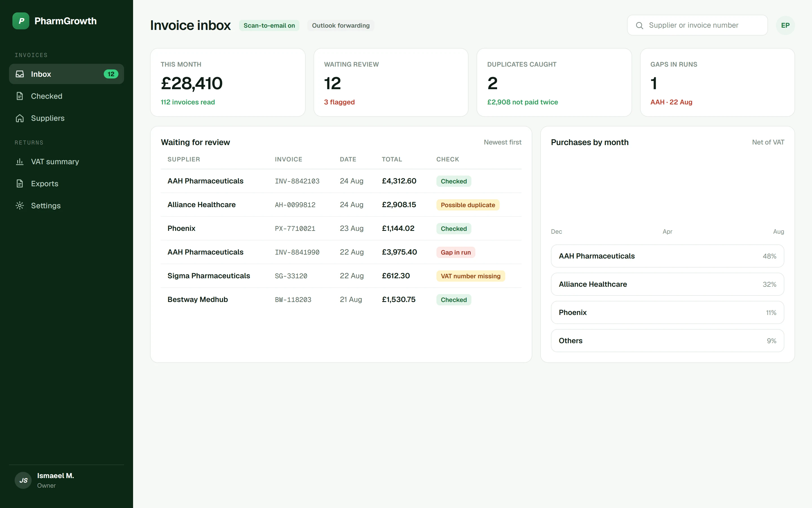The image size is (812, 508).
Task: Click the PharmGrowth logo icon
Action: 21,21
